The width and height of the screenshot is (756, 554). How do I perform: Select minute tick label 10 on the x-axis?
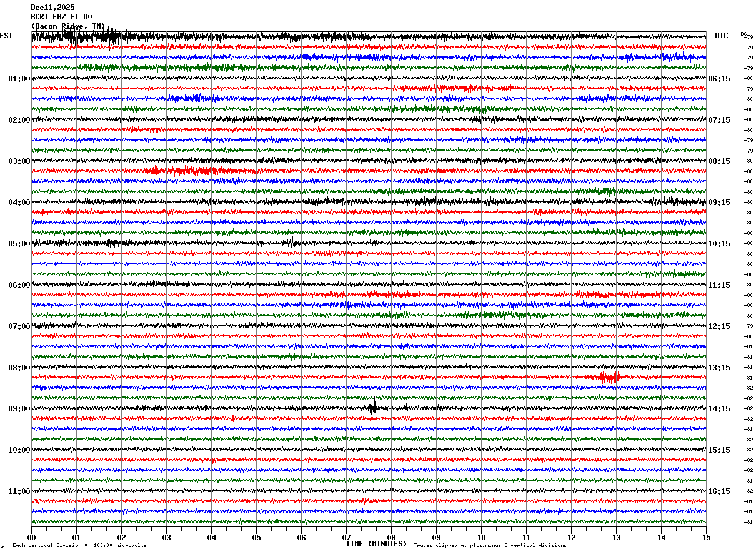[481, 537]
